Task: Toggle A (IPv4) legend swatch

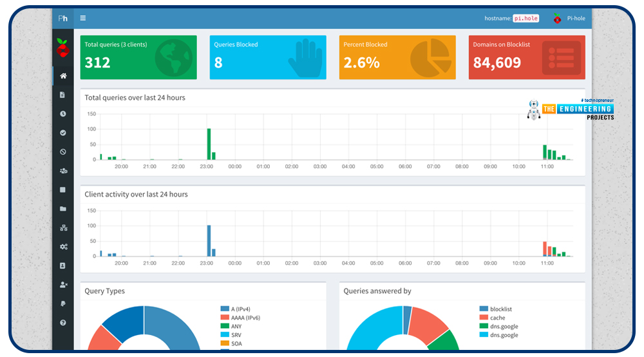Action: [225, 309]
